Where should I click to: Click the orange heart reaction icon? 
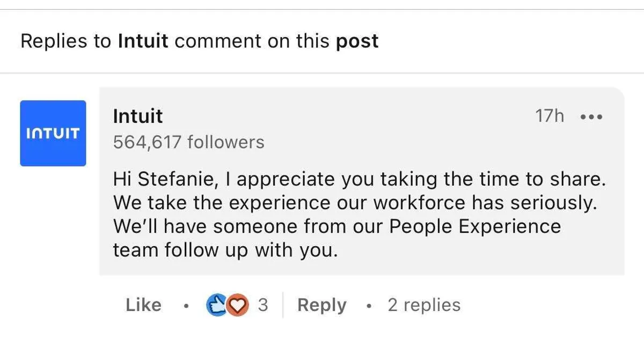(235, 305)
